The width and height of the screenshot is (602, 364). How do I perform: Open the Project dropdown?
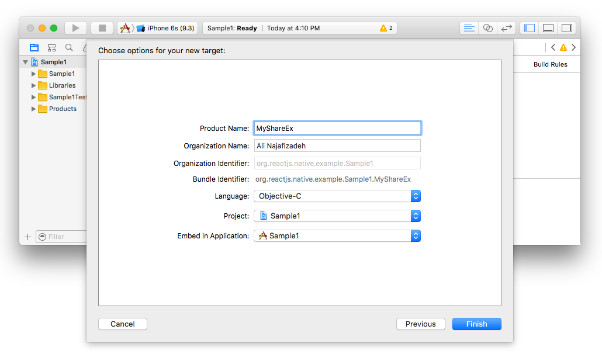(x=337, y=216)
